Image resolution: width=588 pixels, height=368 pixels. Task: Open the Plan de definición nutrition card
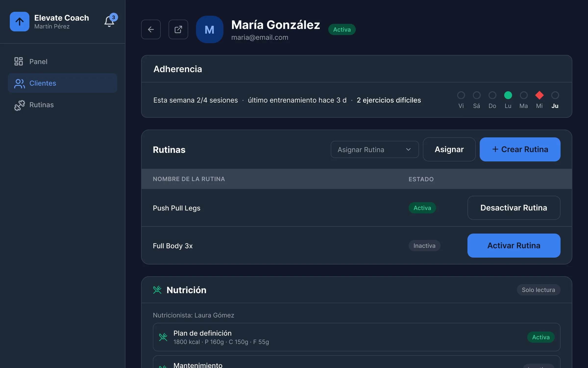[x=356, y=337]
